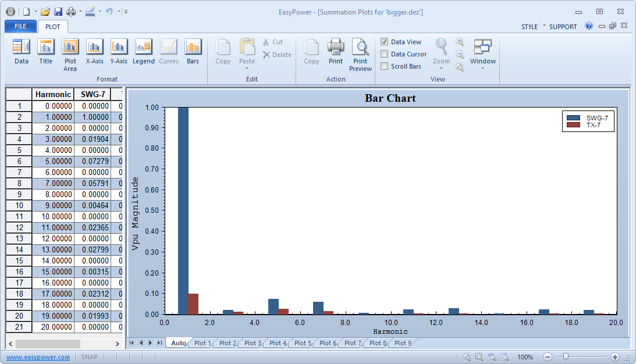Enable the Scroll Bars checkbox
Viewport: 636px width, 364px height.
[x=385, y=66]
